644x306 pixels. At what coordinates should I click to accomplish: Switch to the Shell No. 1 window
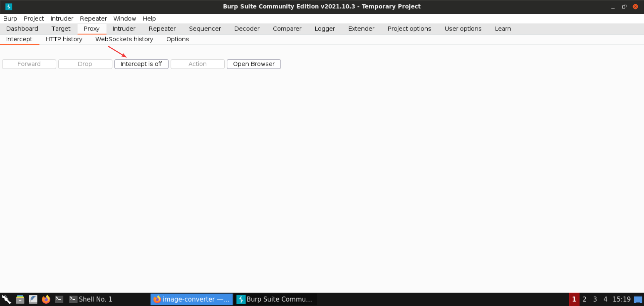pos(91,299)
